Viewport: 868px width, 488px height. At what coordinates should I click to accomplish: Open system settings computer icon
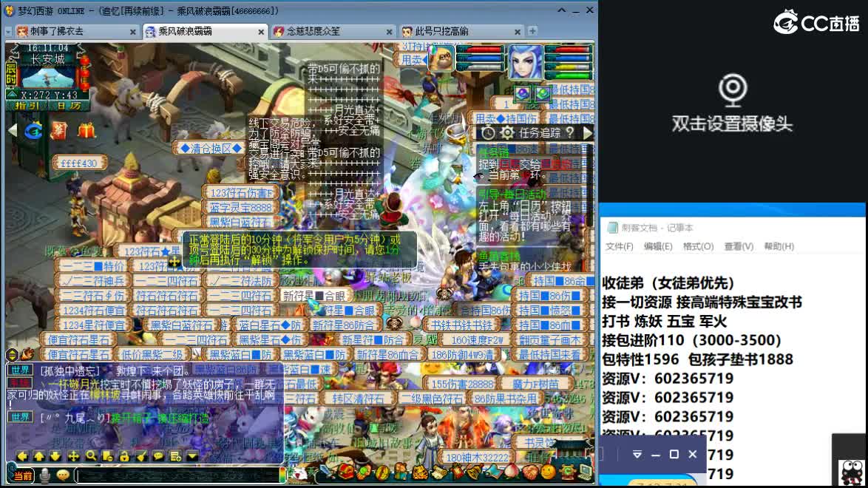click(586, 472)
